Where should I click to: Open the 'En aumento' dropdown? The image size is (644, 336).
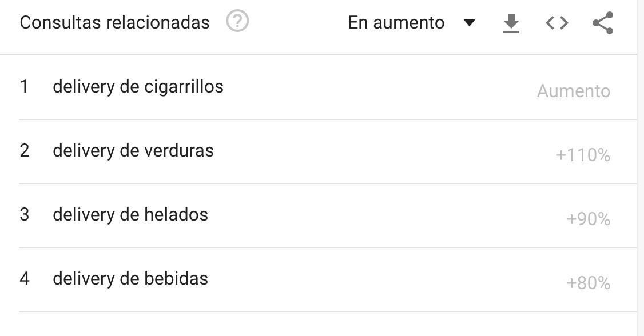tap(396, 23)
